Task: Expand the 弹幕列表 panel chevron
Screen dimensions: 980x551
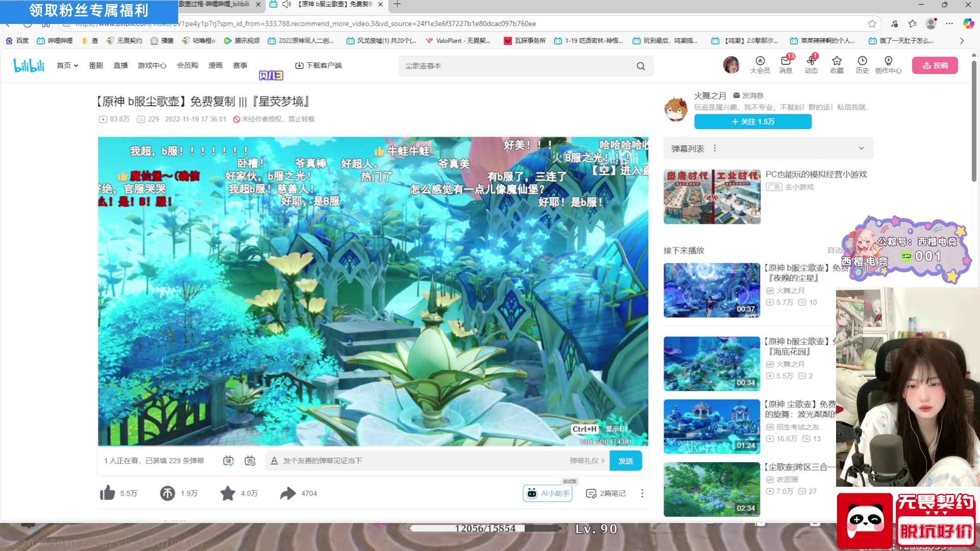Action: tap(861, 148)
